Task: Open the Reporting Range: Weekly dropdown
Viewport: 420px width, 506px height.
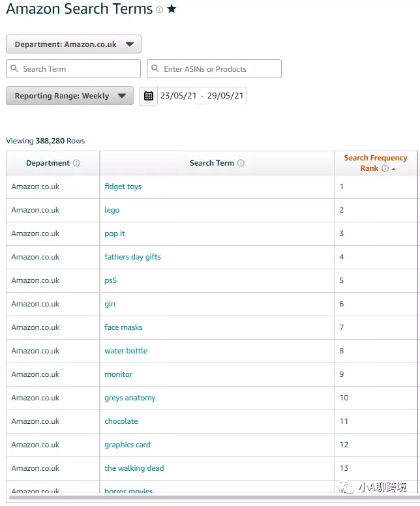Action: pos(70,95)
